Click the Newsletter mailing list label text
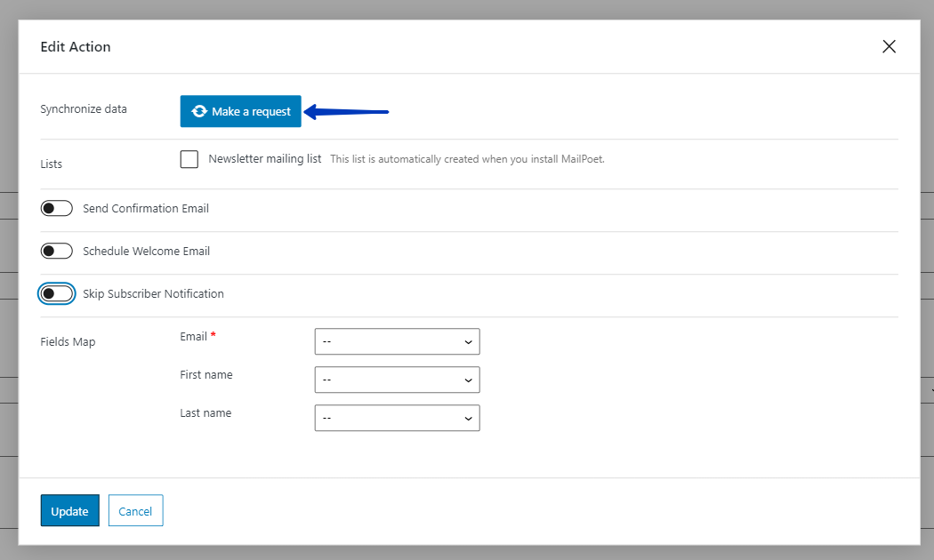The height and width of the screenshot is (560, 934). coord(263,157)
